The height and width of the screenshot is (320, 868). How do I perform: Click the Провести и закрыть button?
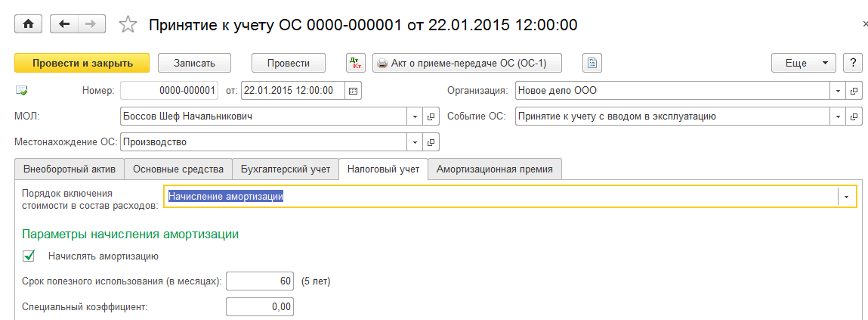tap(82, 64)
